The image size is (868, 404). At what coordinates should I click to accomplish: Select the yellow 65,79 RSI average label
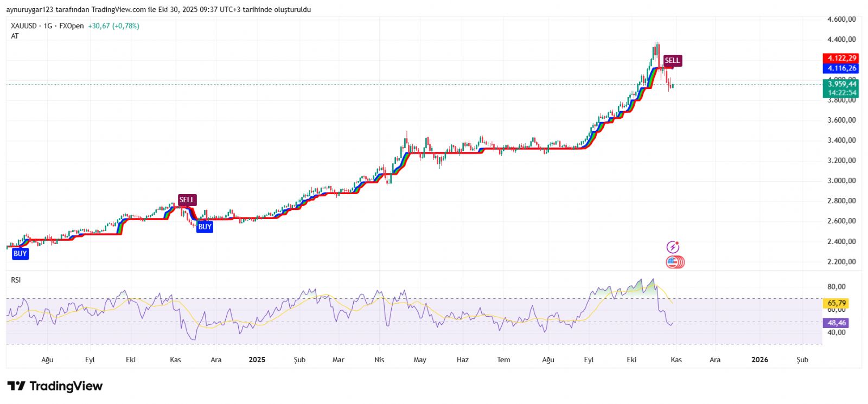click(837, 303)
